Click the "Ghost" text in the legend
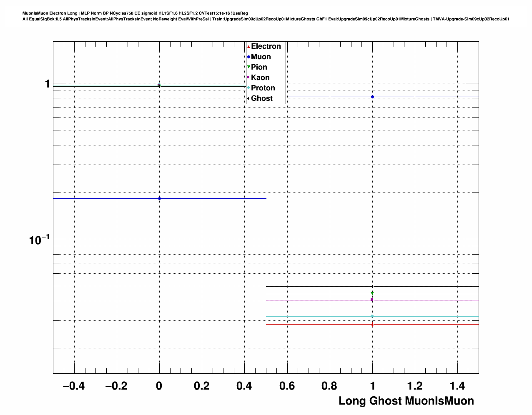This screenshot has height=415, width=532. coord(262,98)
